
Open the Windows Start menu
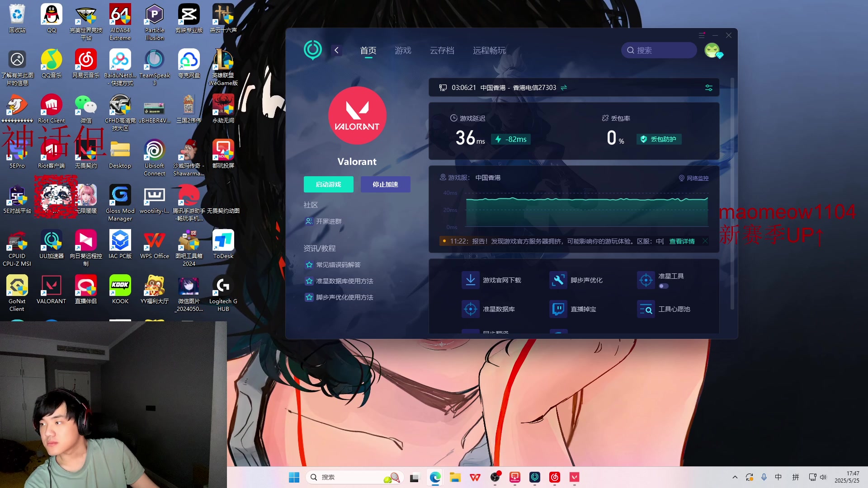tap(294, 477)
